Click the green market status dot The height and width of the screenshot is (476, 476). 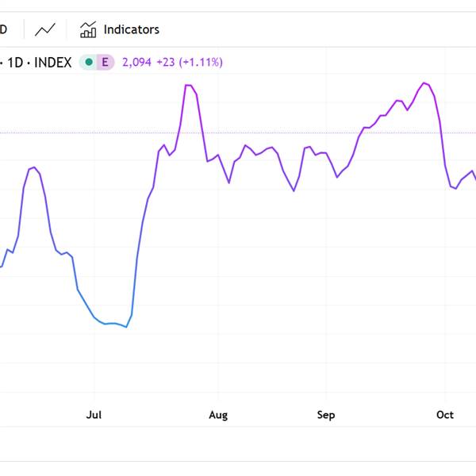pyautogui.click(x=89, y=62)
